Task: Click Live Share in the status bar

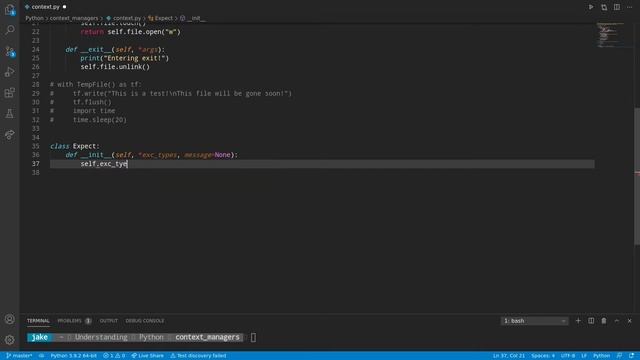Action: 147,356
